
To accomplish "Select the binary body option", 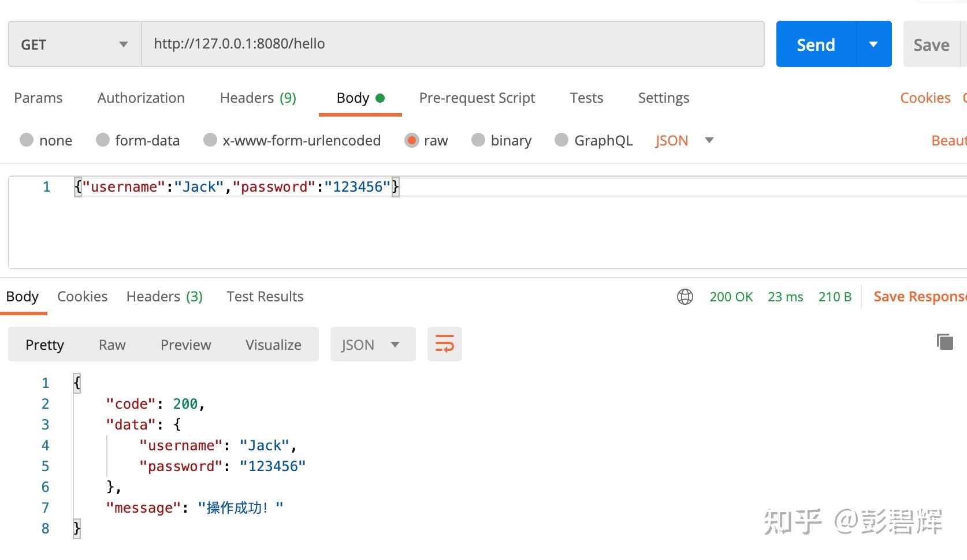I will 501,140.
